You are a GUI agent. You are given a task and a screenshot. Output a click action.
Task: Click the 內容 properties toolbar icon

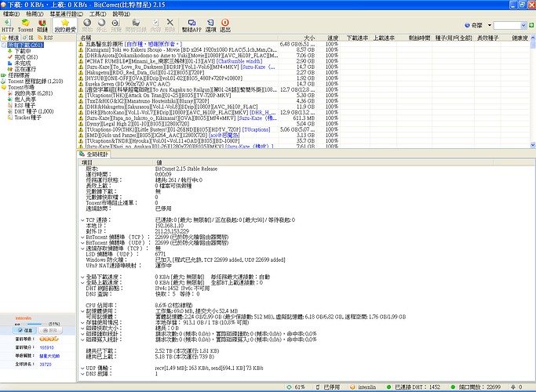click(x=155, y=26)
